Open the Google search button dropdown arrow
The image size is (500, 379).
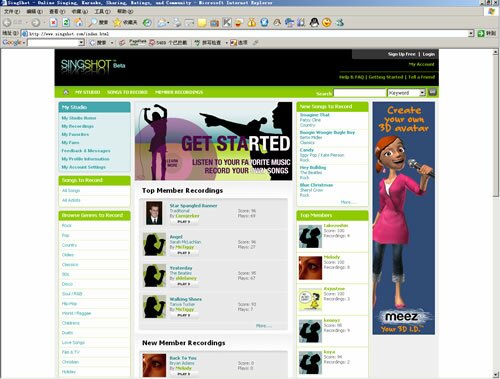click(112, 43)
